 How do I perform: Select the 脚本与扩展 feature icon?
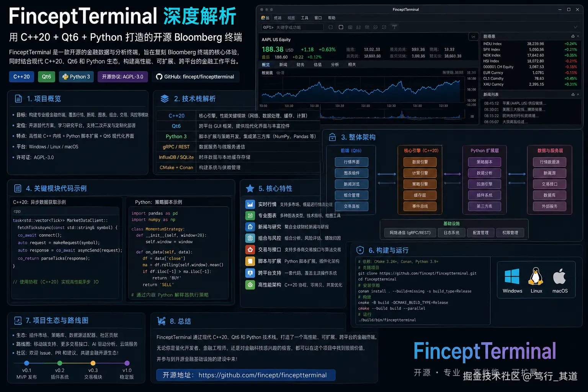250,261
